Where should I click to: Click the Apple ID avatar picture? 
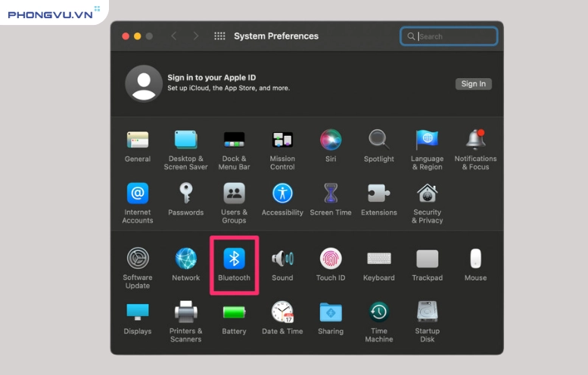pos(144,83)
